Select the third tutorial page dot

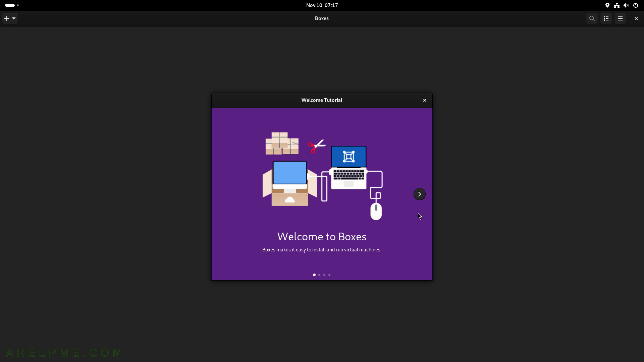pyautogui.click(x=324, y=275)
